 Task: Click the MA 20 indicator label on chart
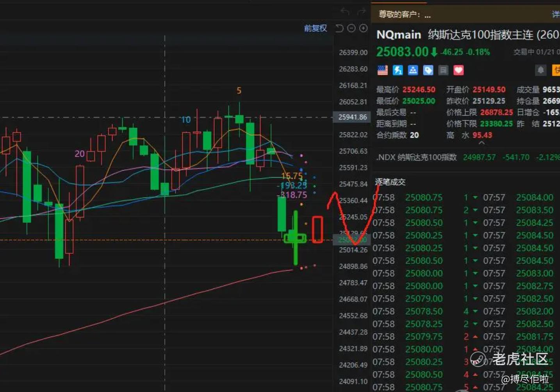pos(80,154)
